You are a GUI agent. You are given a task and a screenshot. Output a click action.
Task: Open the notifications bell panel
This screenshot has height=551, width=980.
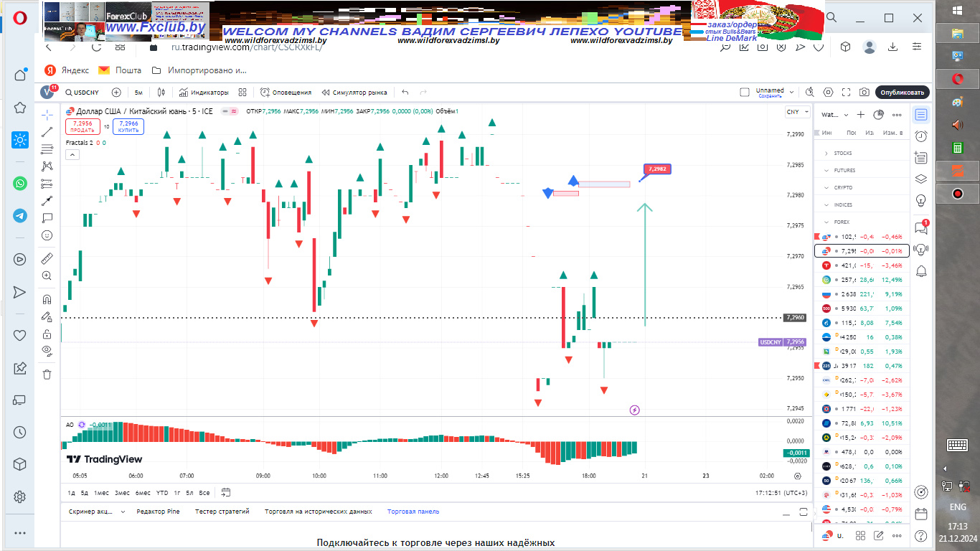[921, 270]
